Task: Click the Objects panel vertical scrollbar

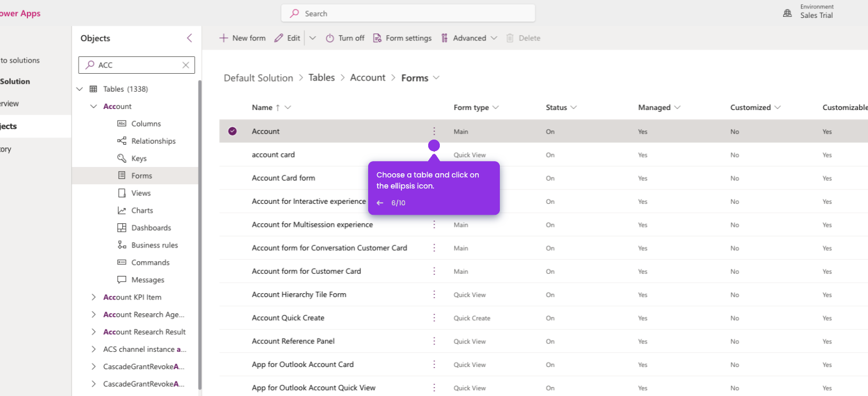Action: (x=200, y=234)
